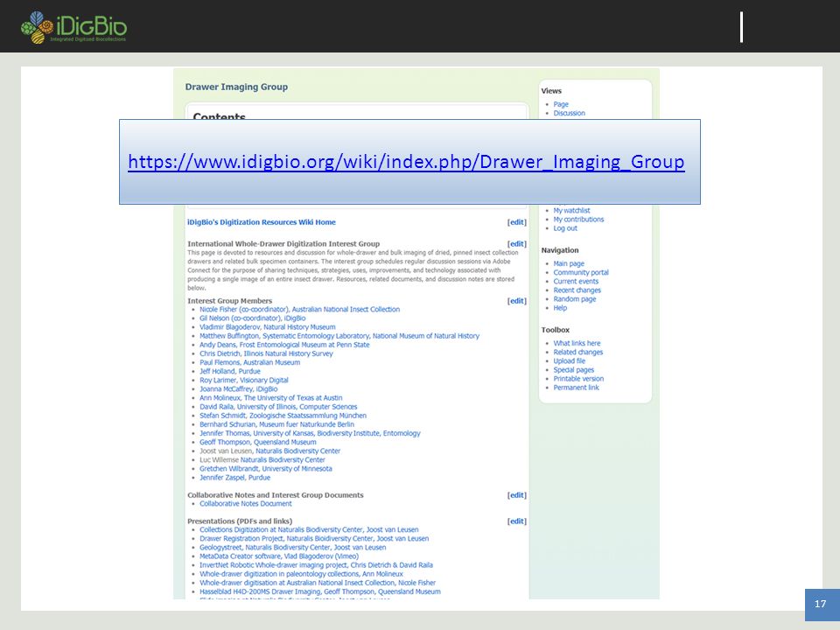Open Vladimir Blagoderov, Natural History Museum link

tap(268, 327)
